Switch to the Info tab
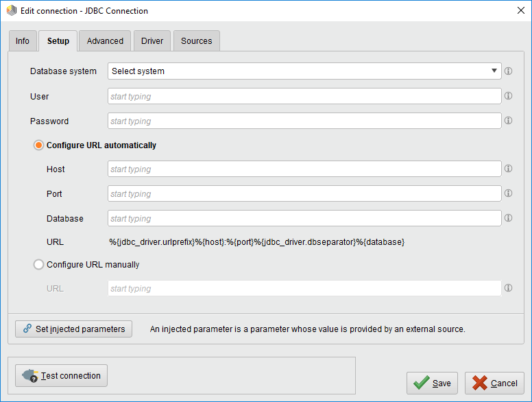Image resolution: width=532 pixels, height=402 pixels. (x=23, y=41)
